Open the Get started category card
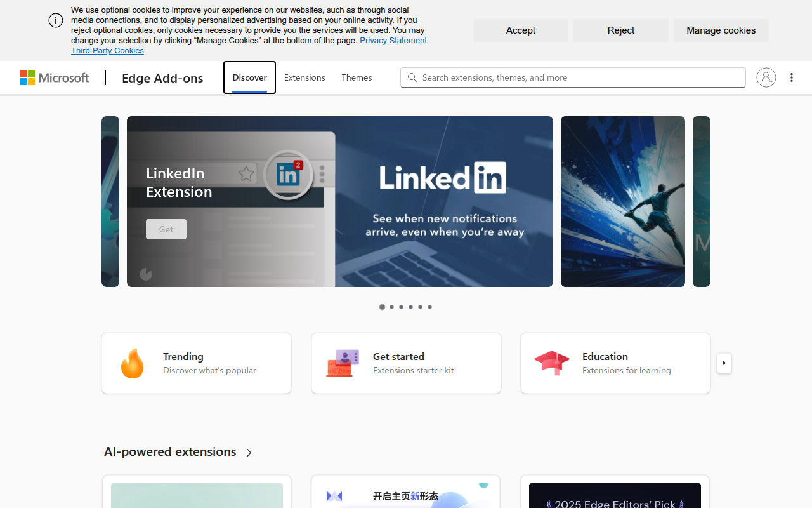This screenshot has width=812, height=508. tap(406, 363)
